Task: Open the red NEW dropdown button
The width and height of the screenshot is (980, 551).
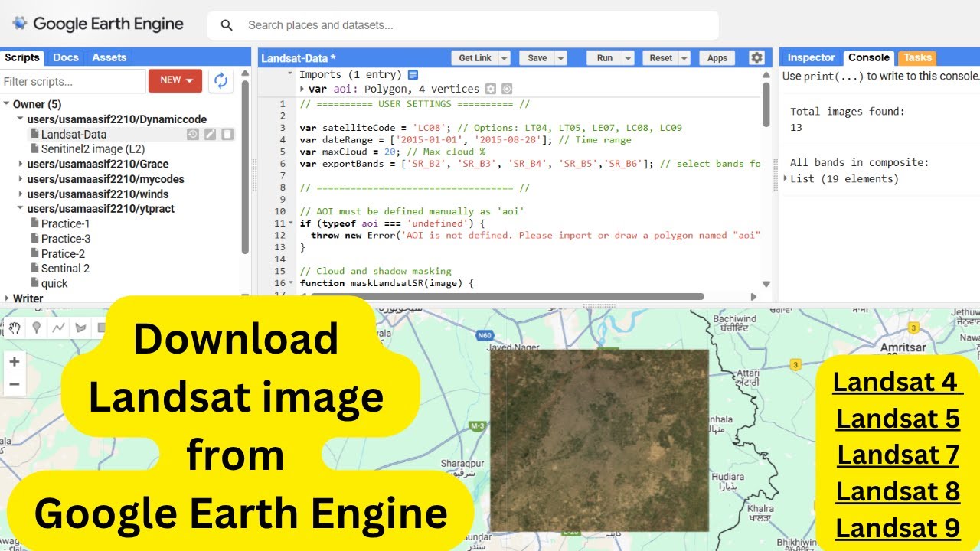Action: click(175, 80)
